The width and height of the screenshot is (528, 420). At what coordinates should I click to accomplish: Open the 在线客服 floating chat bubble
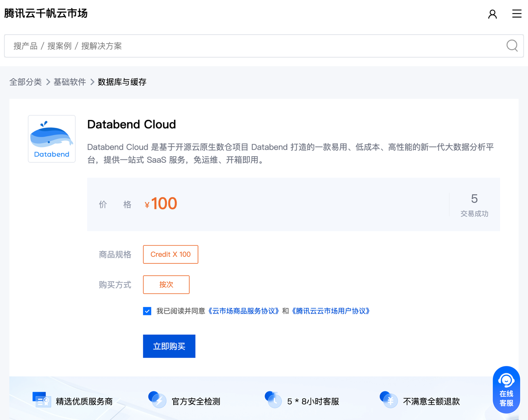tap(506, 389)
